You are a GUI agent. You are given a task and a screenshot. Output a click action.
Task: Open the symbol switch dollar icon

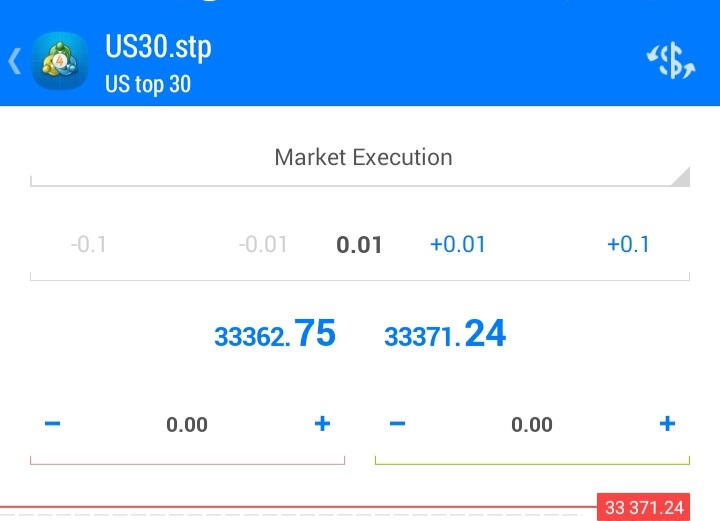pyautogui.click(x=669, y=62)
